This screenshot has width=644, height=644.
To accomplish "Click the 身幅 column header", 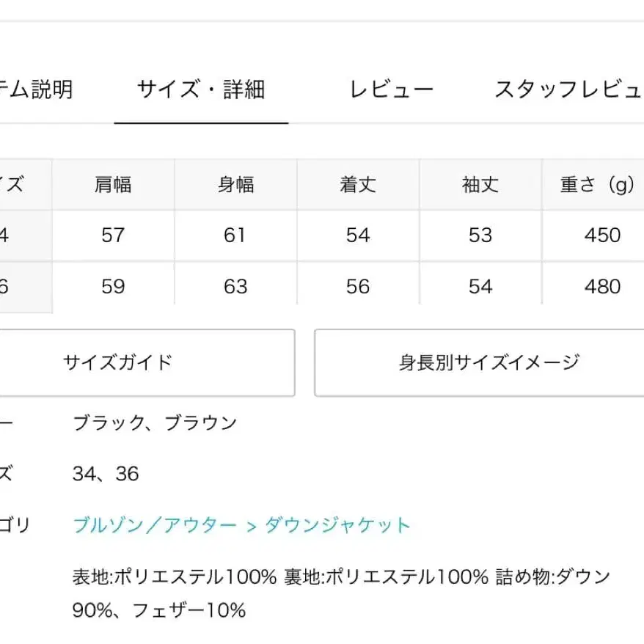I will click(x=235, y=185).
